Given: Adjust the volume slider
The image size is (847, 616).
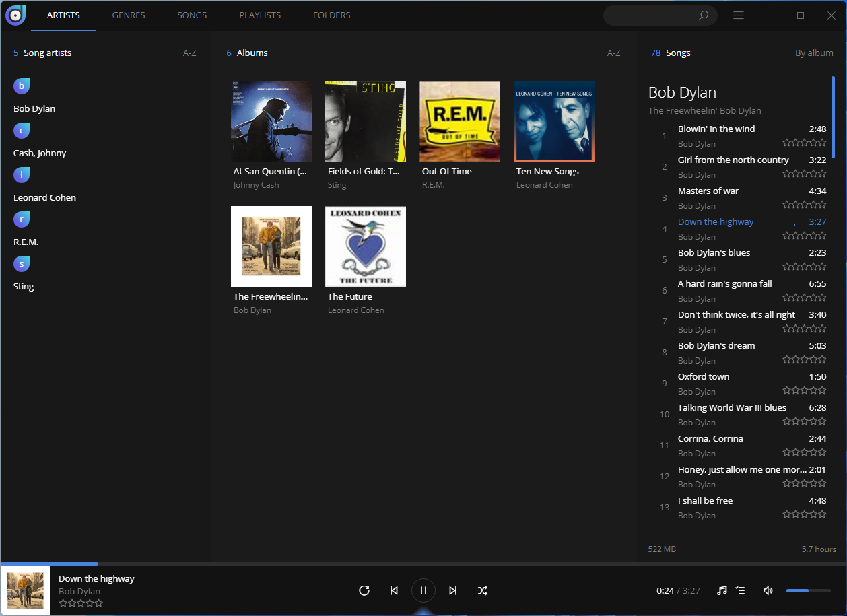Looking at the screenshot, I should pyautogui.click(x=808, y=590).
